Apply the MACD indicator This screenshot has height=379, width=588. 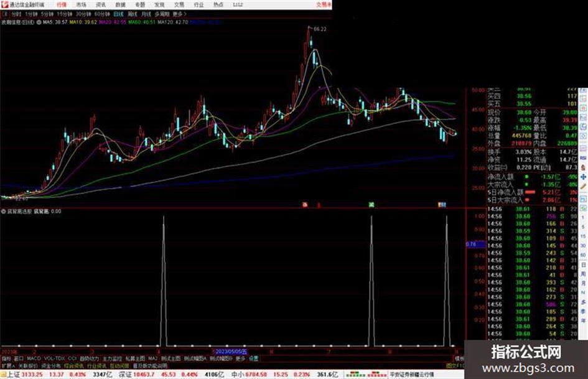[x=34, y=358]
